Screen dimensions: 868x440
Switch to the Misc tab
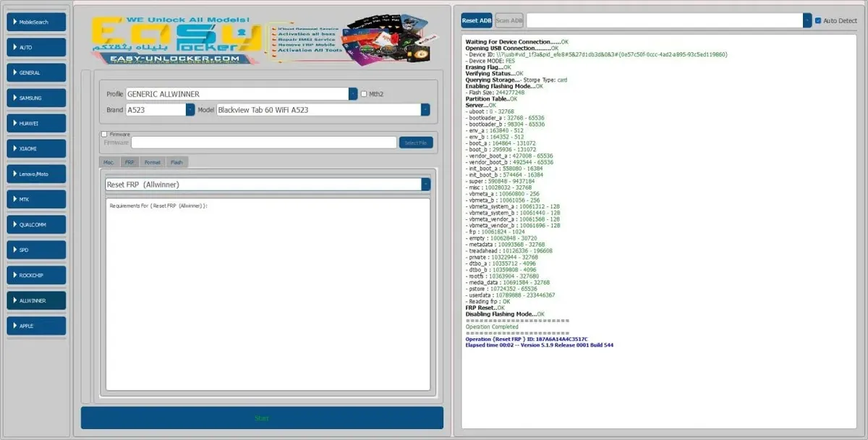pyautogui.click(x=109, y=163)
